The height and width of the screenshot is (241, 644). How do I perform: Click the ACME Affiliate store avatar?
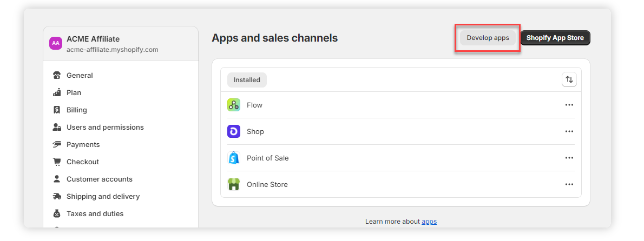pos(56,44)
